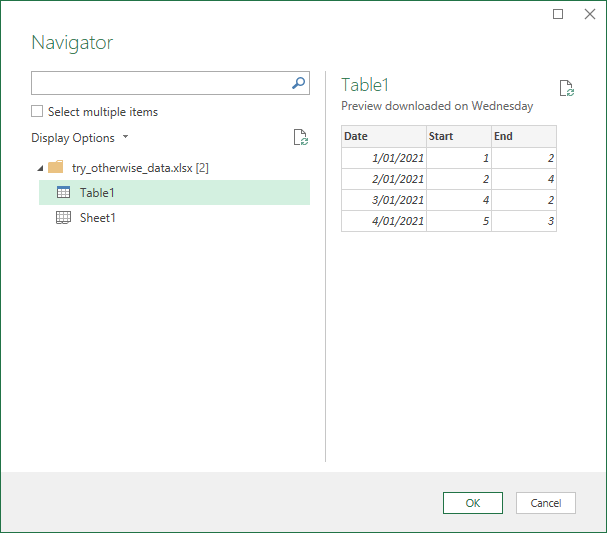
Task: Collapse the try_otherwise_data.xlsx tree node
Action: pyautogui.click(x=40, y=168)
